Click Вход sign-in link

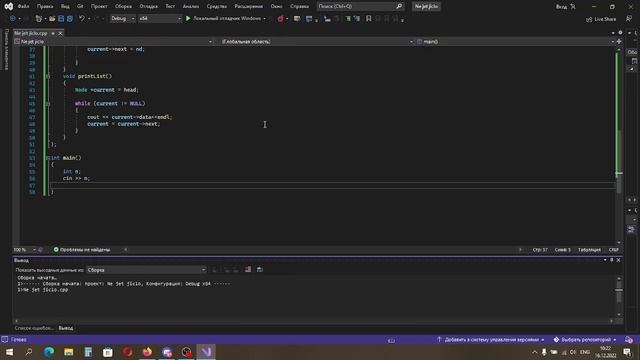click(x=562, y=7)
